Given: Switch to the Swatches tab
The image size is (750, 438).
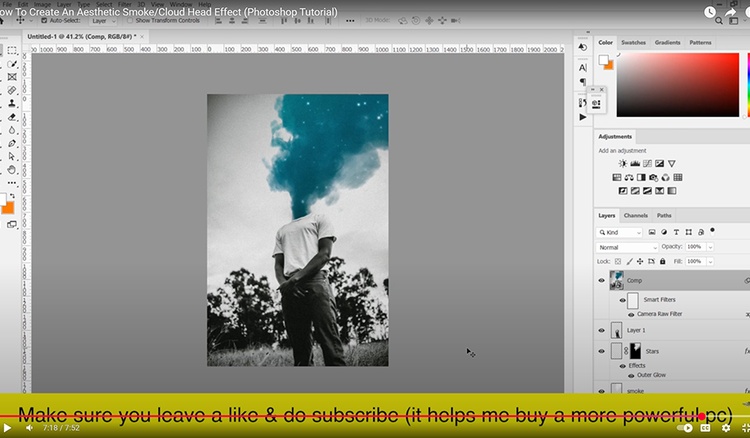Looking at the screenshot, I should click(633, 43).
